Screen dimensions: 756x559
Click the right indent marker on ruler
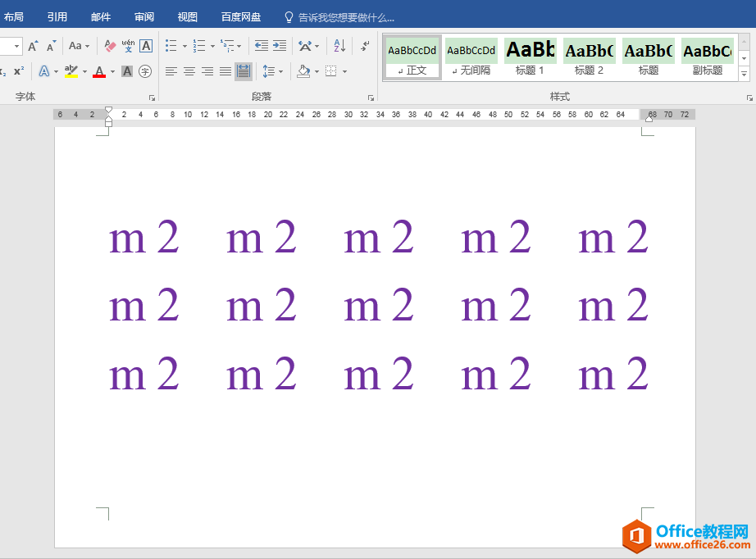(649, 119)
